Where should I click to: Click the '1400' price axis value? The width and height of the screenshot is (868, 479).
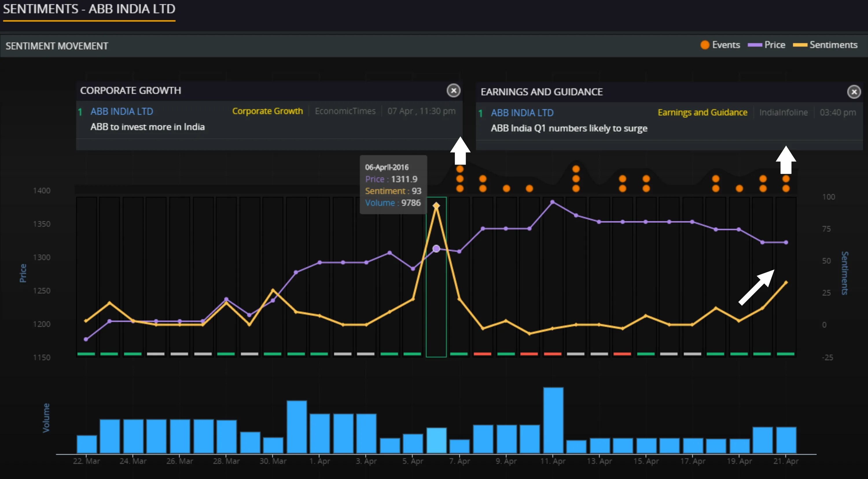coord(42,191)
